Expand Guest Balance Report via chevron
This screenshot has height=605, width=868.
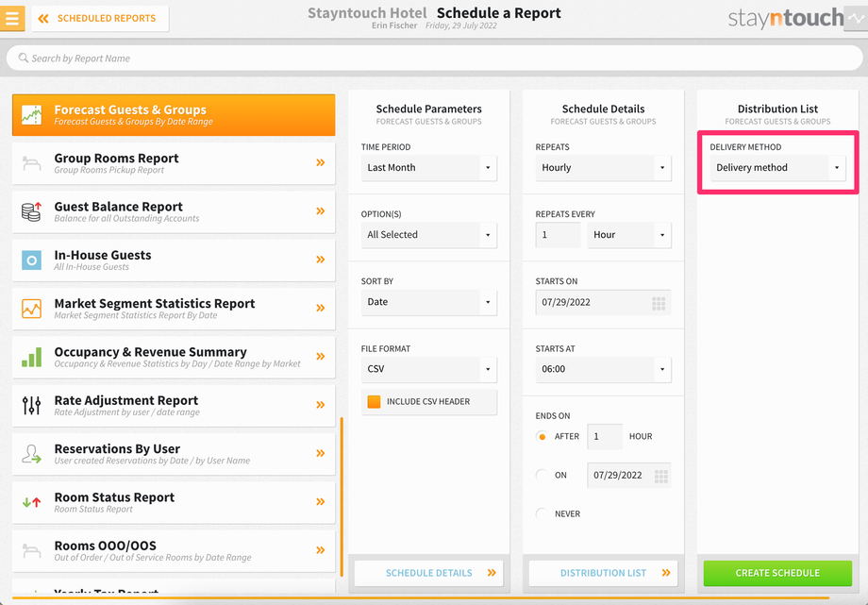[321, 211]
